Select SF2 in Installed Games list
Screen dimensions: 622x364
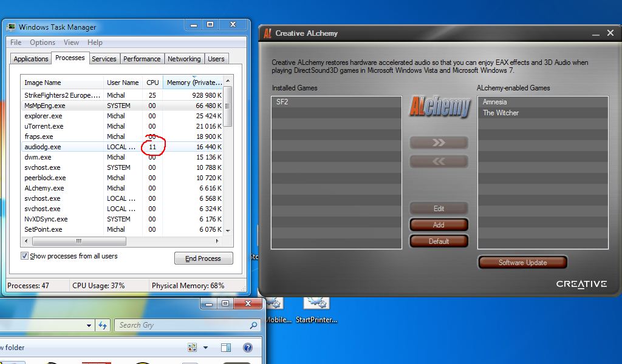click(x=337, y=102)
